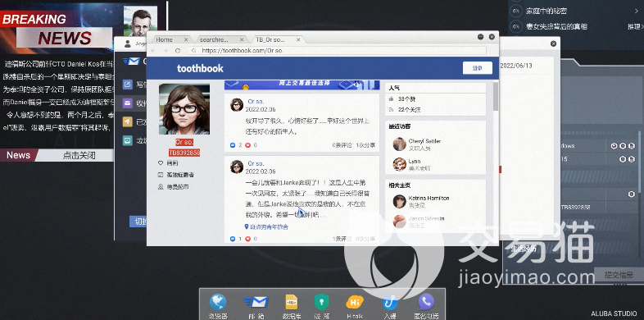Viewport: 644px width, 320px height.
Task: Launch Hitalk from the dock
Action: (x=355, y=302)
